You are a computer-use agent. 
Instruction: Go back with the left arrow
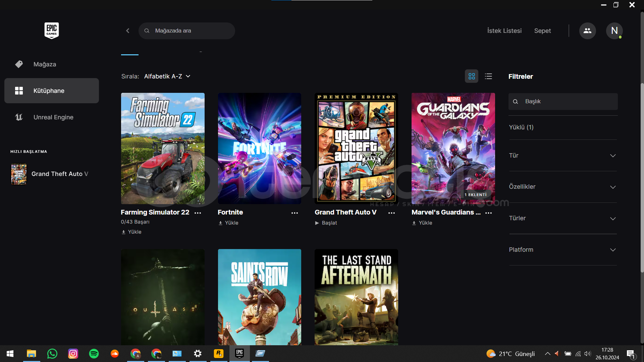coord(128,31)
